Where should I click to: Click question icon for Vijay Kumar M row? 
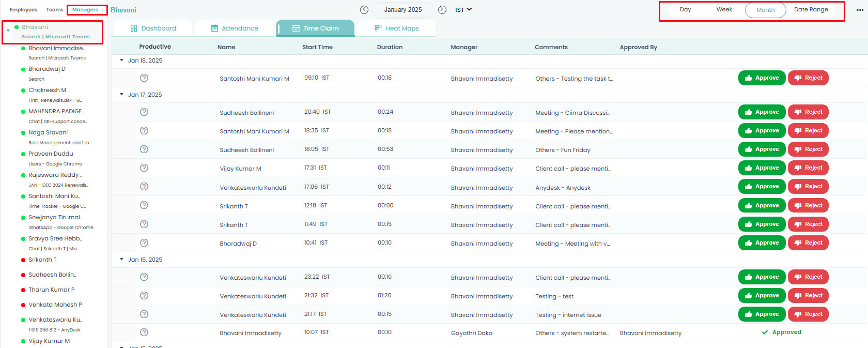coord(144,168)
